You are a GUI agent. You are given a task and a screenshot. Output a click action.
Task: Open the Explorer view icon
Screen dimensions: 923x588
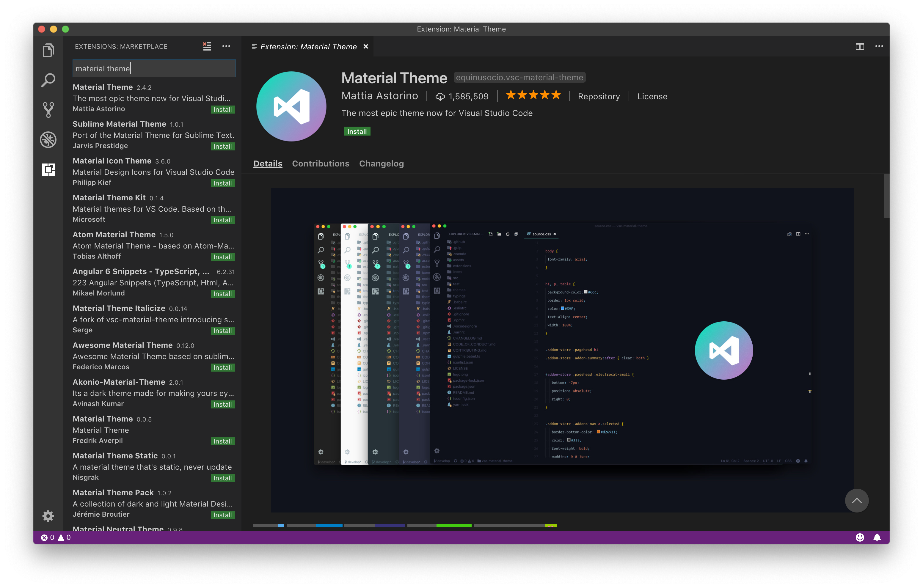pos(48,50)
